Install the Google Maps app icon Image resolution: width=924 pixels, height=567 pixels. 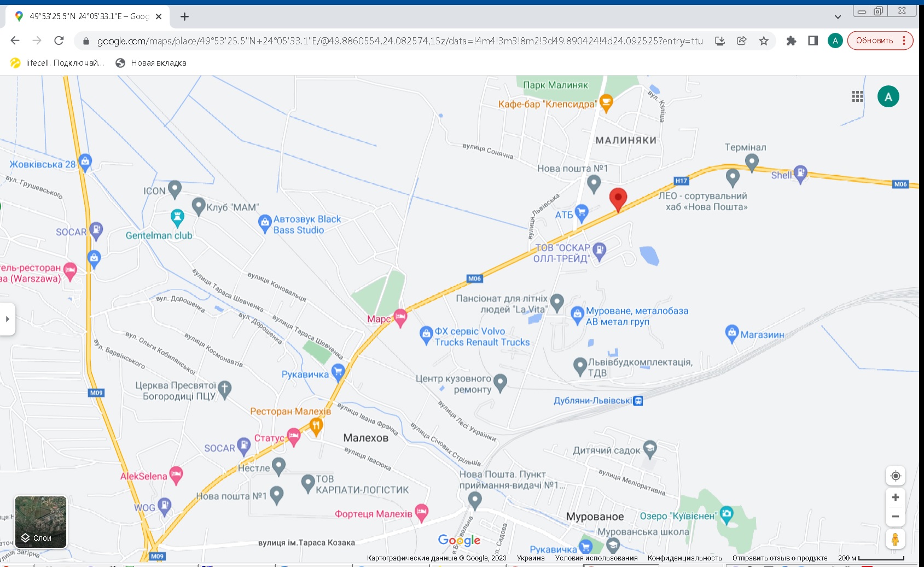(720, 40)
